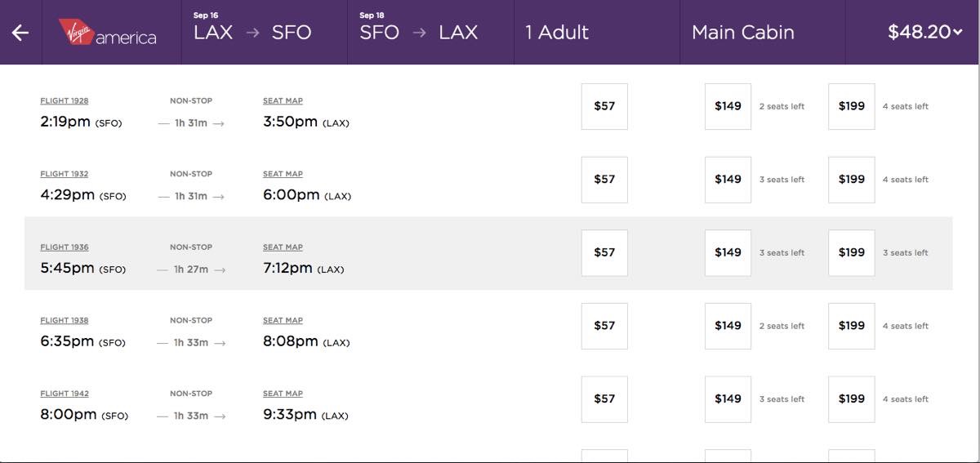The width and height of the screenshot is (980, 463).
Task: Open Flight 1942 details link
Action: click(65, 394)
